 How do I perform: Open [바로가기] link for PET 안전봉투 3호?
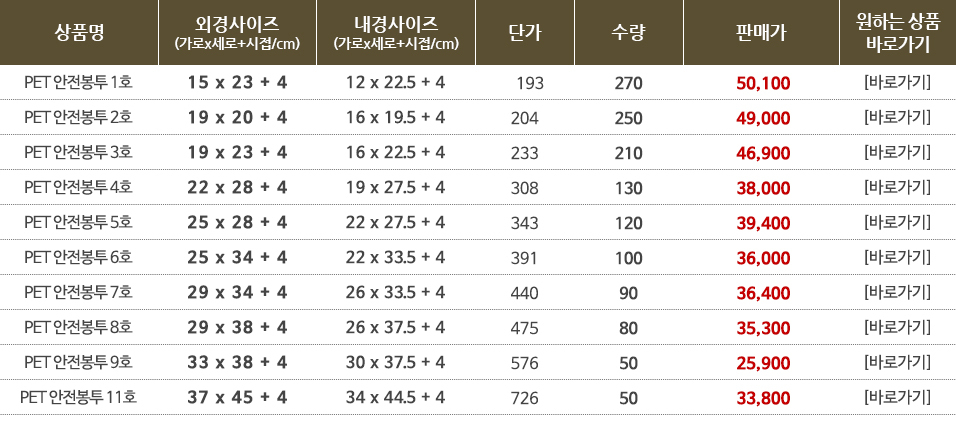pos(897,152)
